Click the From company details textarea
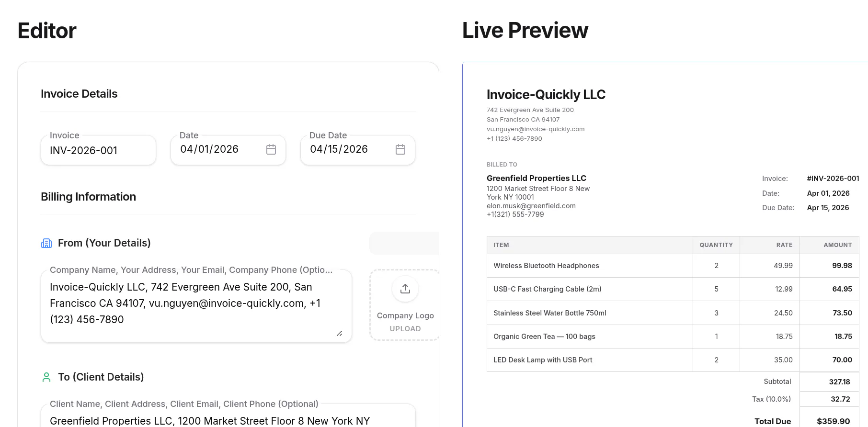The image size is (868, 427). (x=196, y=306)
